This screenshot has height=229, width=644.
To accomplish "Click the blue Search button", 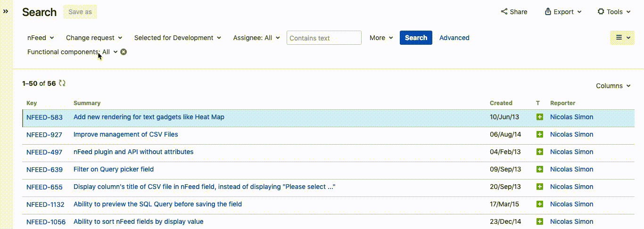I will tap(416, 38).
